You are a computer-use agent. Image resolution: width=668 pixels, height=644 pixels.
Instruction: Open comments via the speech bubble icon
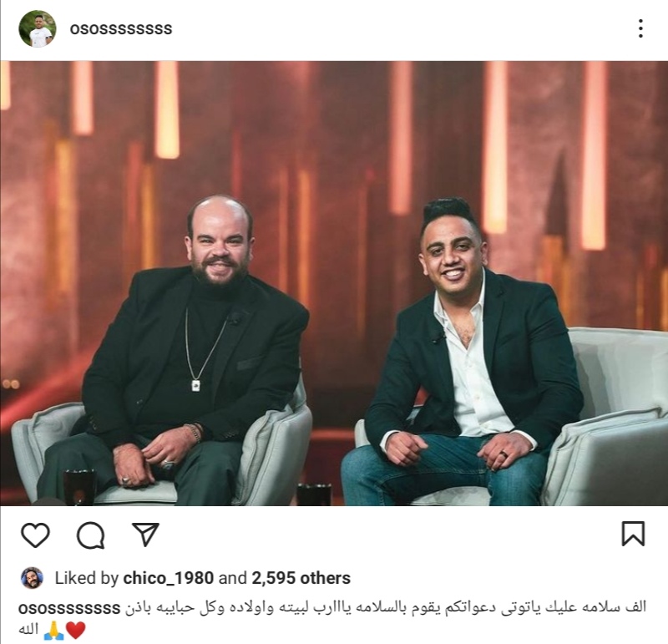[x=90, y=535]
